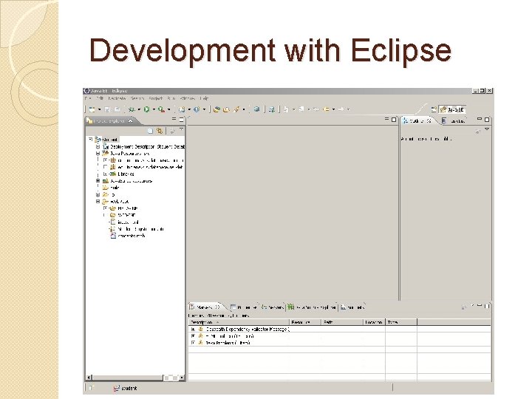Screen dimensions: 532x399
Task: Open dropdown arrow beside New wizard icon
Action: [x=100, y=109]
